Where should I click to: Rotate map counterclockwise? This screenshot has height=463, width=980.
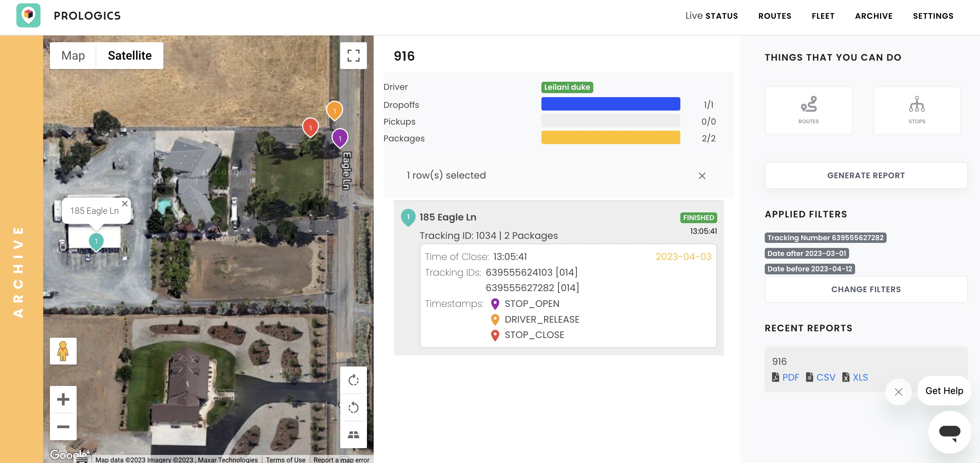point(353,407)
